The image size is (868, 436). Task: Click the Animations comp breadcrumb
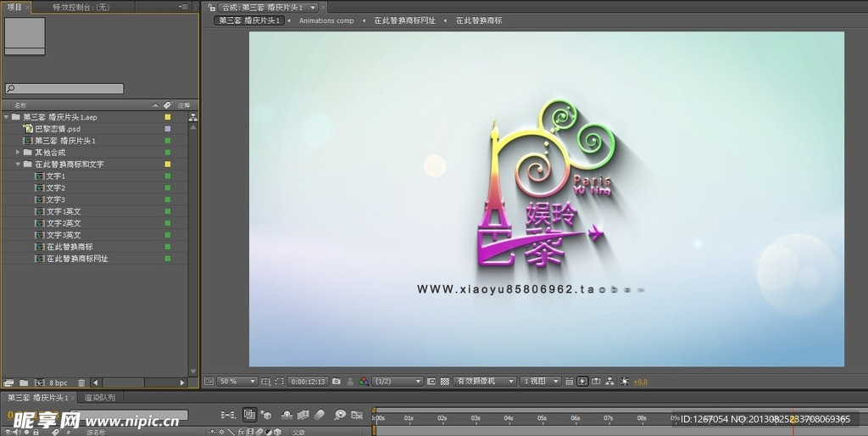(x=326, y=20)
